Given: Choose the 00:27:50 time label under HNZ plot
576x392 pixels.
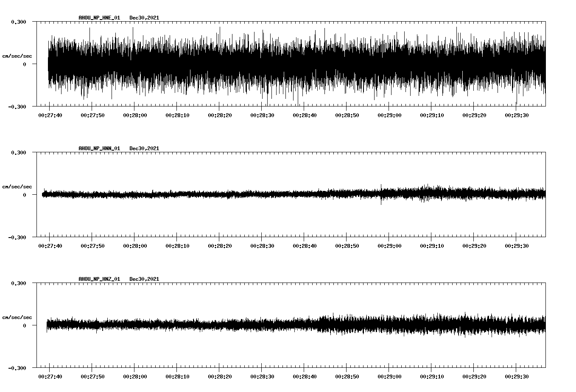Looking at the screenshot, I should (92, 376).
